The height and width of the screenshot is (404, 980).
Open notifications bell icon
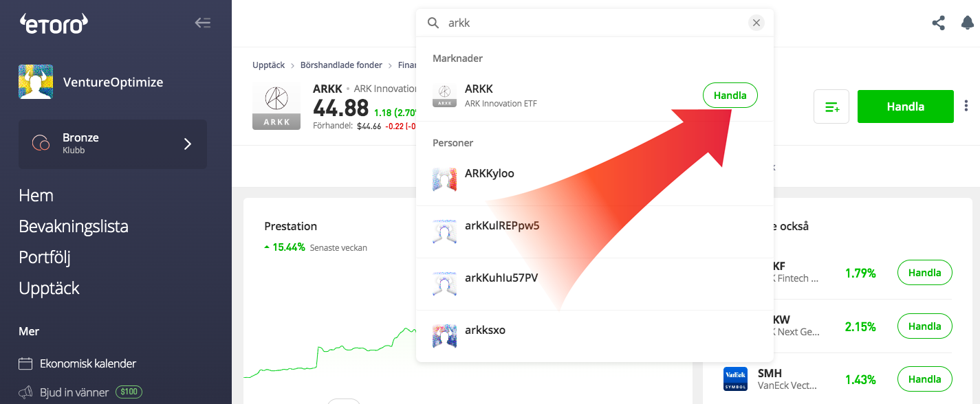[x=967, y=23]
